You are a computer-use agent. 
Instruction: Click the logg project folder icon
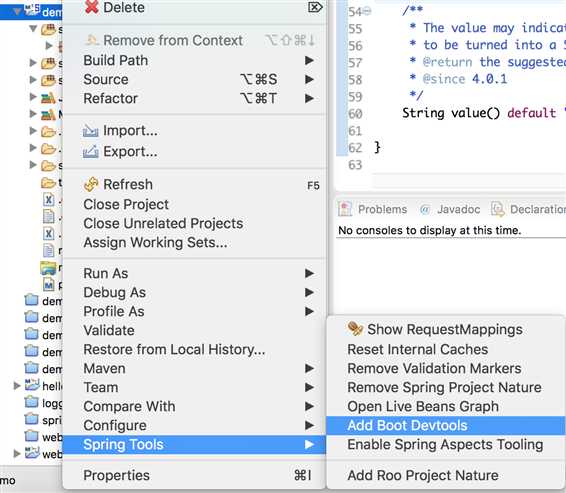pos(31,402)
